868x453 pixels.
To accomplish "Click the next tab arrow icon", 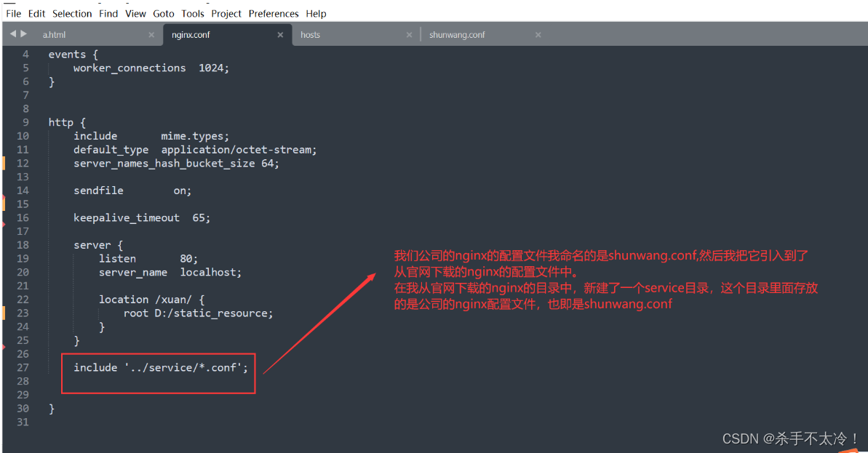I will pos(24,33).
